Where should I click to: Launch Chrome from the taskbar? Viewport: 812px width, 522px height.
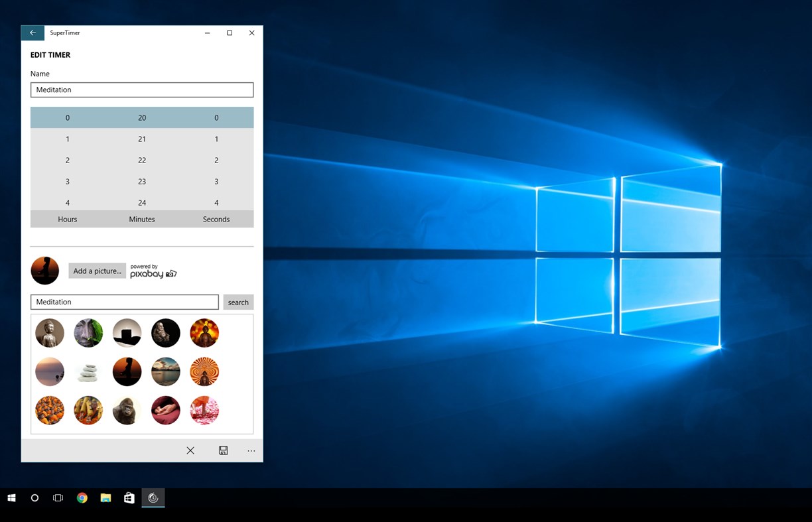tap(82, 497)
